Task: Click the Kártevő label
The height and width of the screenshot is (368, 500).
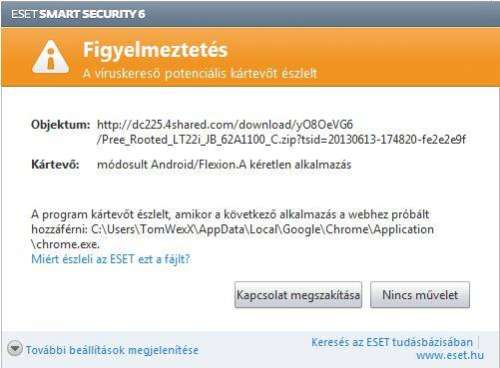Action: coord(55,165)
